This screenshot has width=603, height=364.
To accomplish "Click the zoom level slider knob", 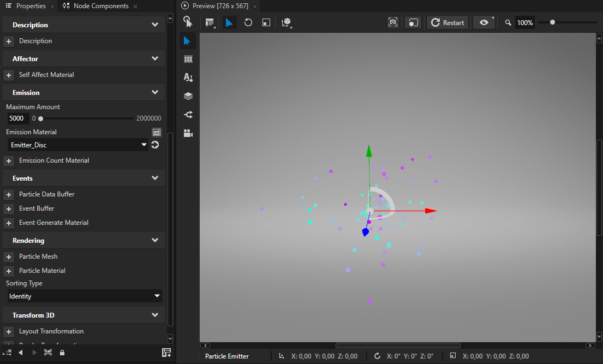I will click(552, 22).
